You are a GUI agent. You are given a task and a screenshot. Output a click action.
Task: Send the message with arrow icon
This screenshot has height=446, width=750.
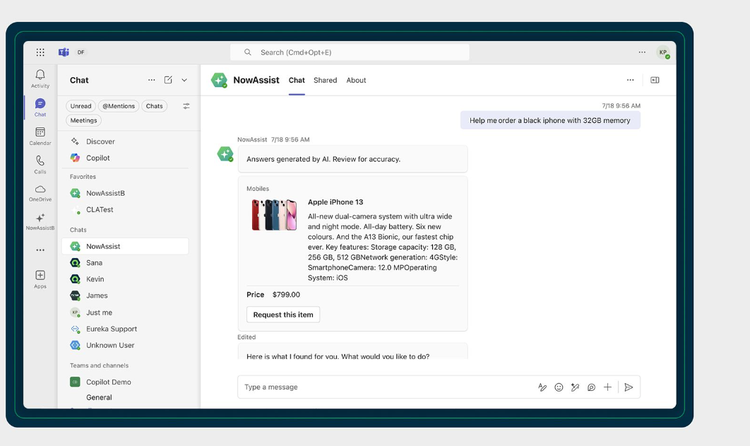(629, 387)
